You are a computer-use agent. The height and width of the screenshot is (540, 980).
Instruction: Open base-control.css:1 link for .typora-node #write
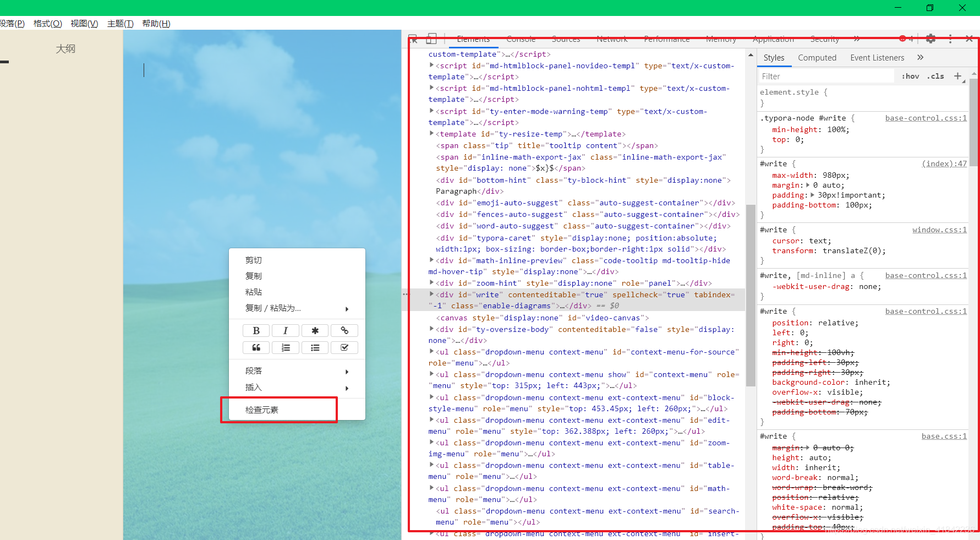(x=926, y=118)
